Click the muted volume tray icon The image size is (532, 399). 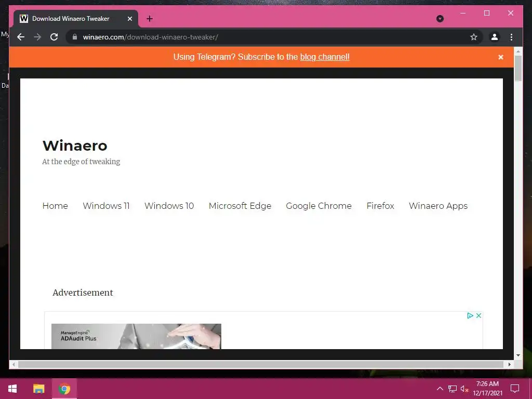click(x=464, y=389)
